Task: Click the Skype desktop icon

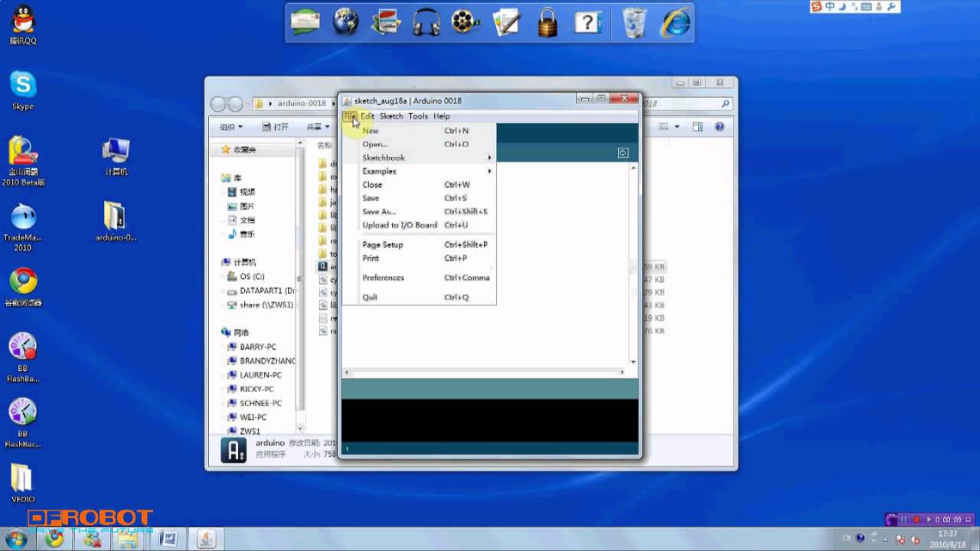Action: coord(23,86)
